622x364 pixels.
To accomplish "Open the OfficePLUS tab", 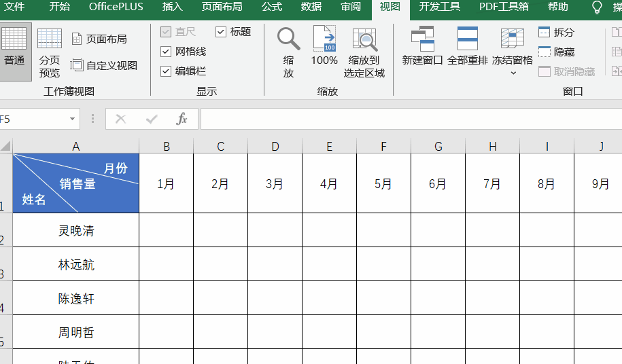I will tap(116, 7).
